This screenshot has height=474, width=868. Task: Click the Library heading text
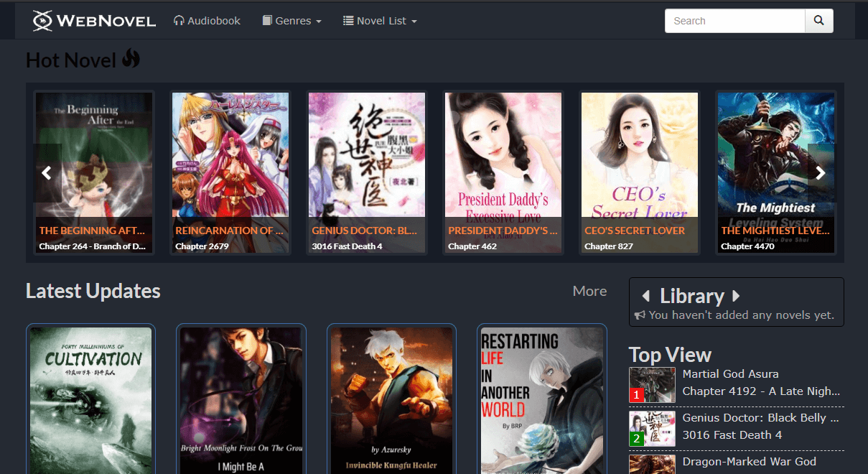pos(692,296)
